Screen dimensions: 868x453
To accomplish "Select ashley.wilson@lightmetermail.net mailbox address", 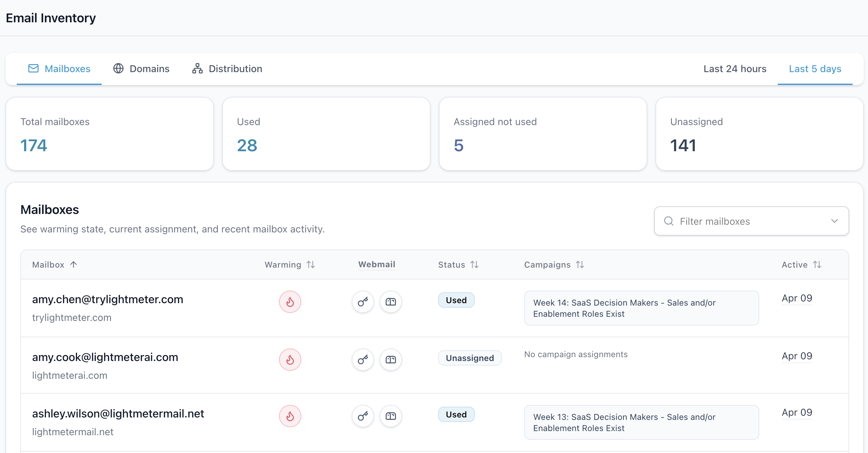I will click(118, 414).
